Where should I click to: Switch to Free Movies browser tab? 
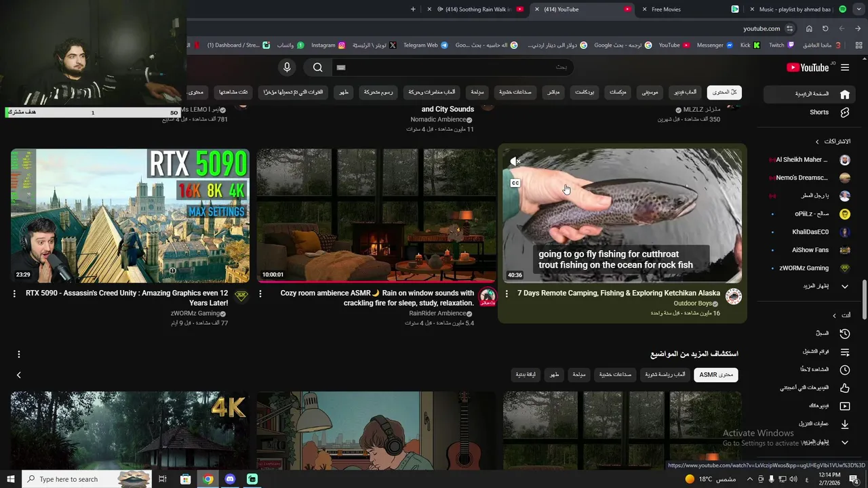click(x=692, y=9)
